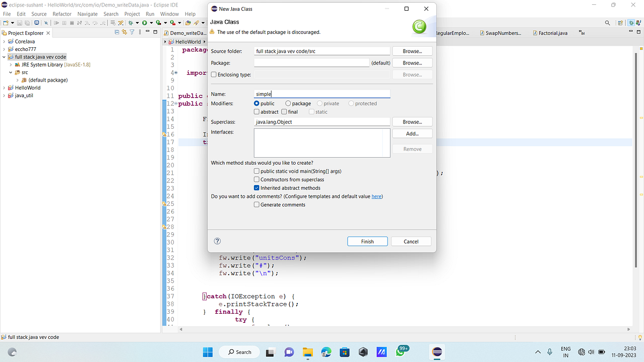Open the Run button dropdown arrow
Viewport: 644px width, 362px height.
[x=151, y=23]
